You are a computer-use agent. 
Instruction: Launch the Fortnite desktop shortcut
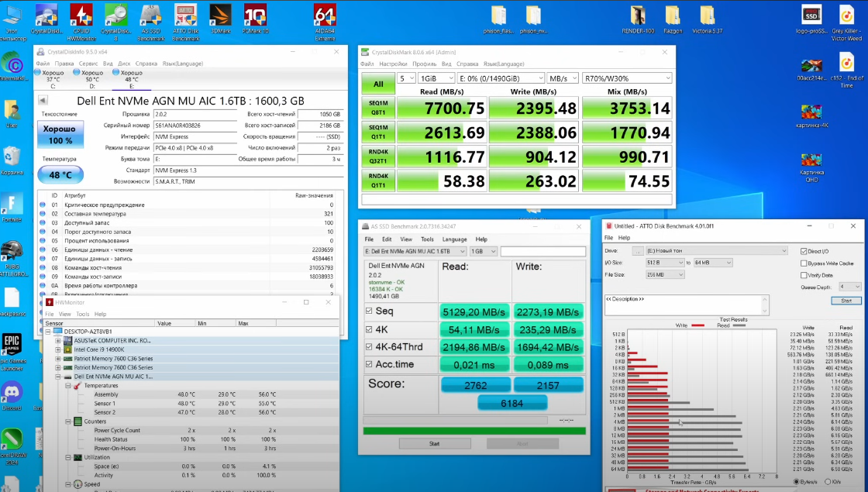point(12,208)
